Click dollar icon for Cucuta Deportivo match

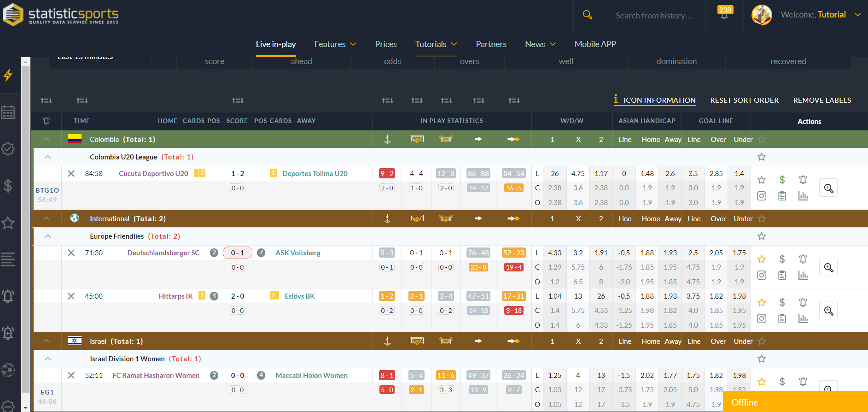(x=782, y=180)
